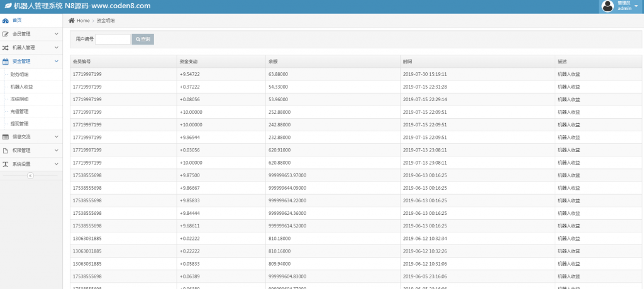This screenshot has width=644, height=289.
Task: Open the 机器人收益 submenu item
Action: [21, 87]
